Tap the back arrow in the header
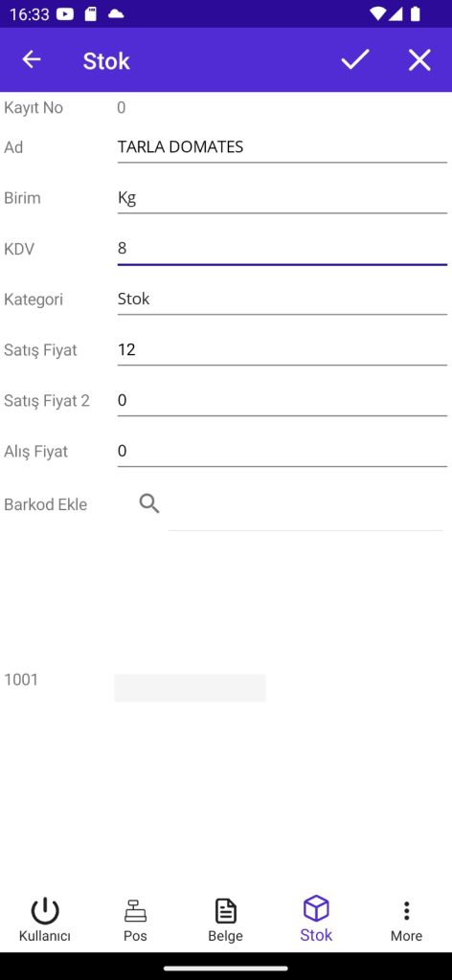 pos(32,60)
